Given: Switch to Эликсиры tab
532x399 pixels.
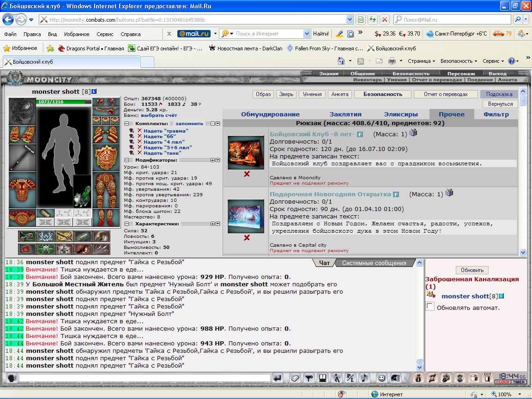Looking at the screenshot, I should 401,115.
